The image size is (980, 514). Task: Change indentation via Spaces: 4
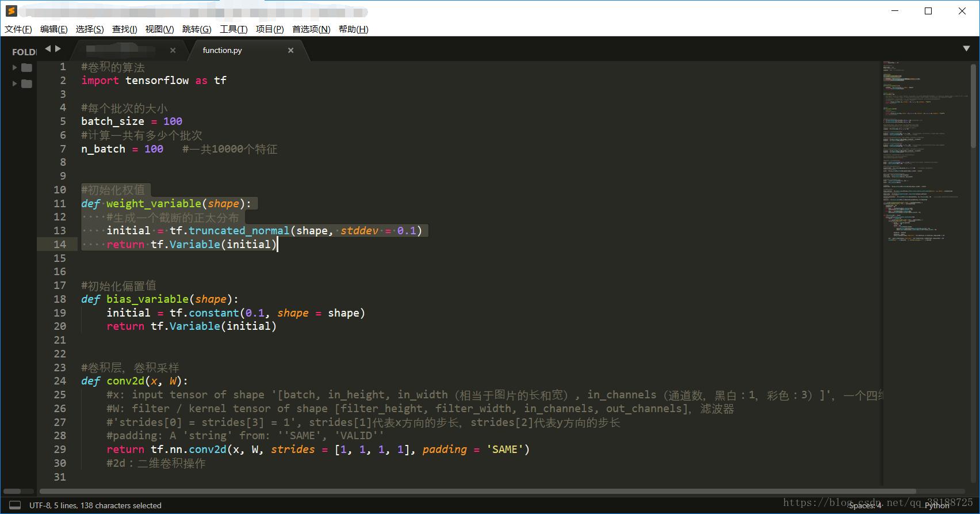click(x=866, y=505)
